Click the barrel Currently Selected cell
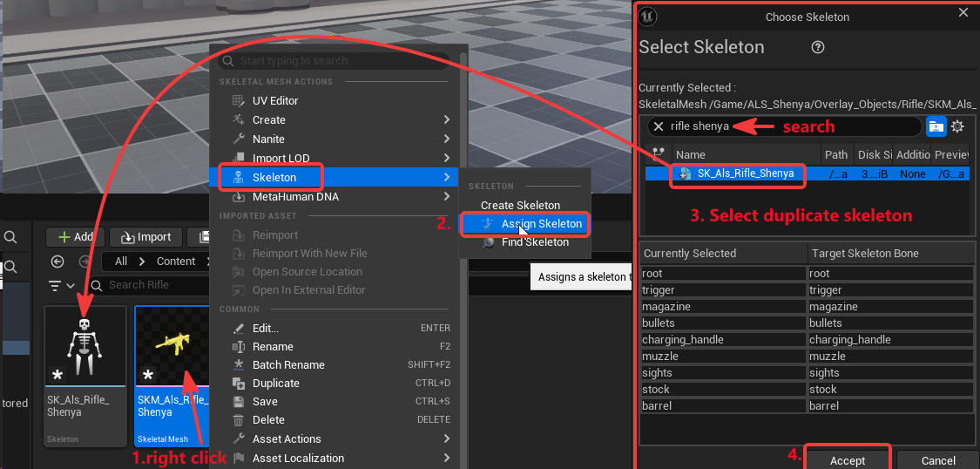The width and height of the screenshot is (980, 469). [724, 406]
